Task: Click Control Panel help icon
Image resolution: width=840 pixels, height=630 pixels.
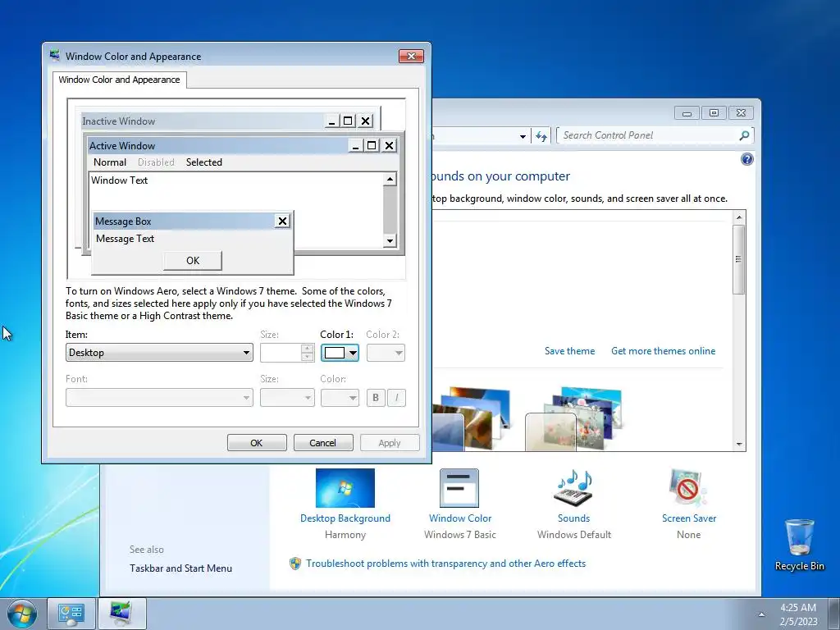Action: (x=746, y=159)
